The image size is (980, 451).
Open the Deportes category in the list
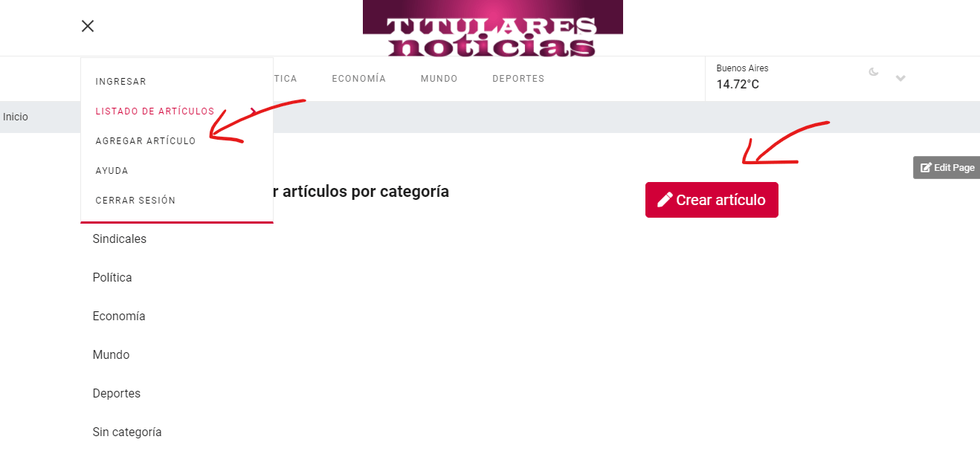[x=117, y=394]
